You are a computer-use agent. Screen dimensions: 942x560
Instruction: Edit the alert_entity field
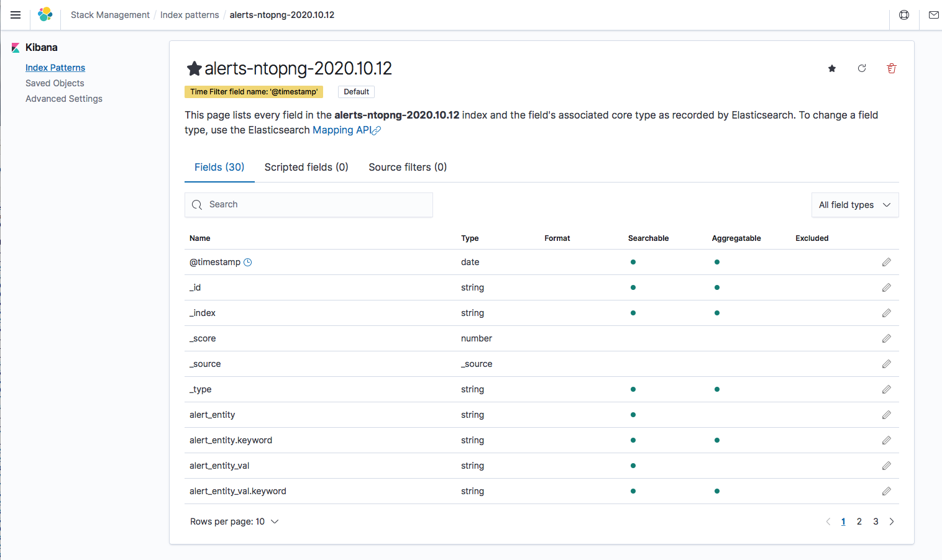click(887, 415)
